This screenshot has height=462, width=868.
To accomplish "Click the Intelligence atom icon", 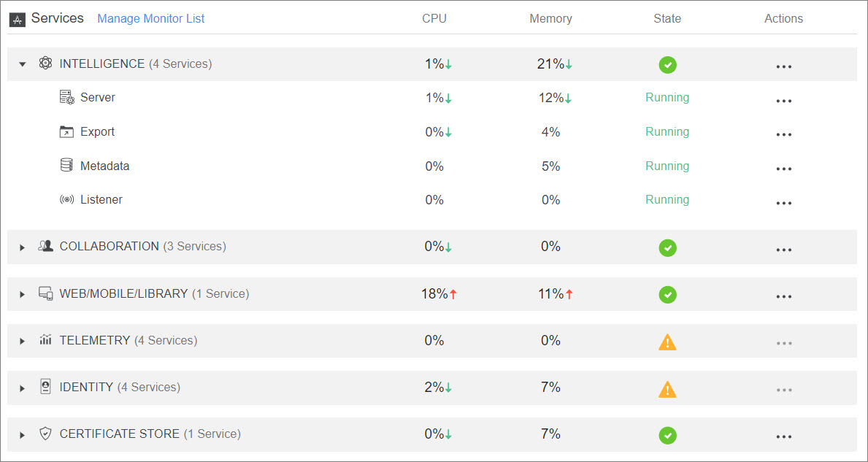I will pyautogui.click(x=45, y=63).
